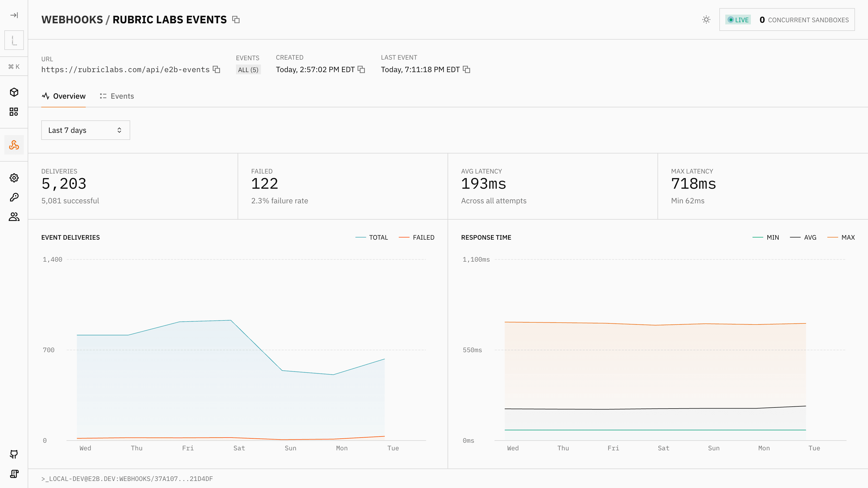Click the 718ms max latency value
The width and height of the screenshot is (868, 488).
point(694,184)
